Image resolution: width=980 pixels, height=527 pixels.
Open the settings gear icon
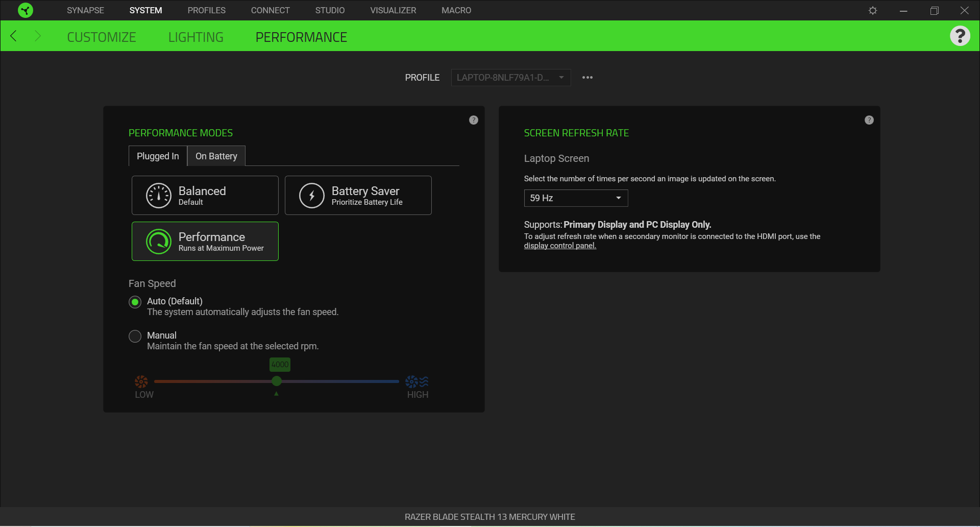click(x=873, y=10)
